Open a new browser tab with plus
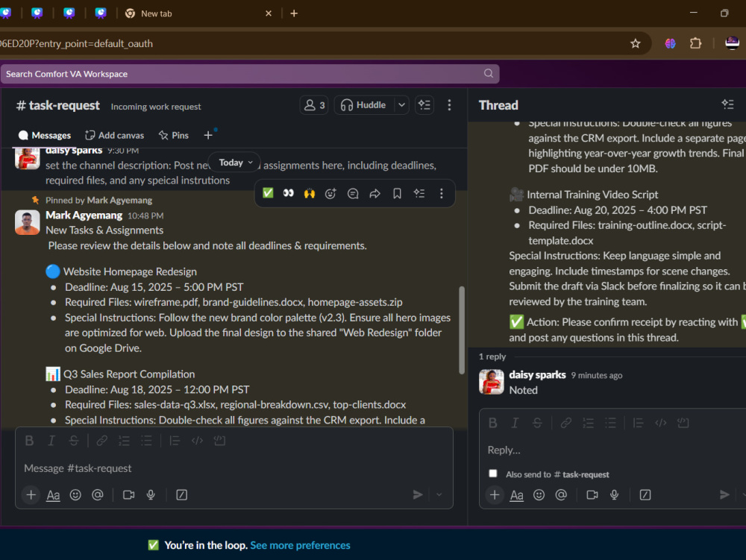 click(x=294, y=13)
